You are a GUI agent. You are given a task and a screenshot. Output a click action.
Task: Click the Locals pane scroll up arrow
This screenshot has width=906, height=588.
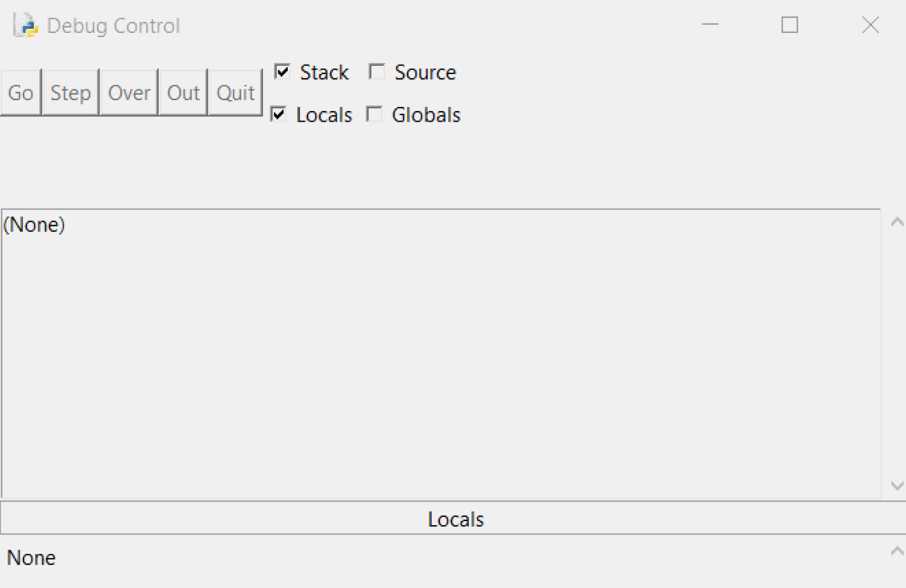pos(897,551)
